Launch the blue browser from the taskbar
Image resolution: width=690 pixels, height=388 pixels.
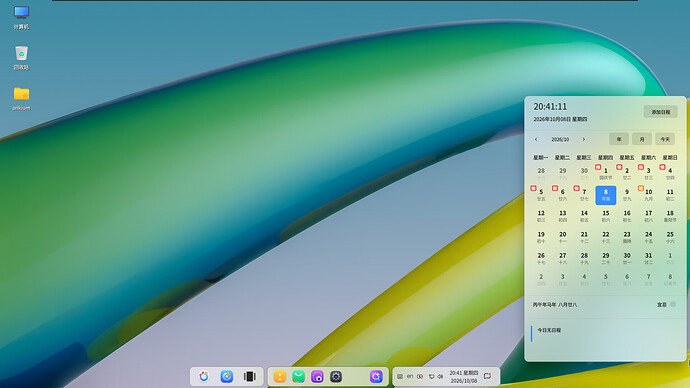[x=227, y=376]
